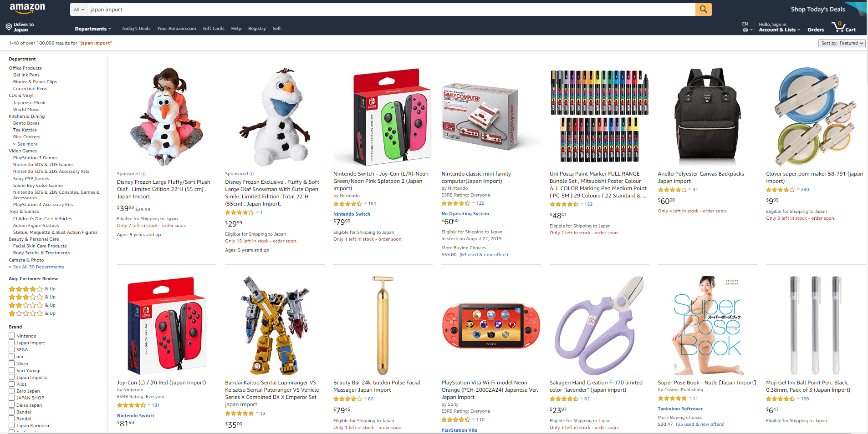Open the Sort by Featured dropdown
Image resolution: width=868 pixels, height=434 pixels.
[842, 43]
